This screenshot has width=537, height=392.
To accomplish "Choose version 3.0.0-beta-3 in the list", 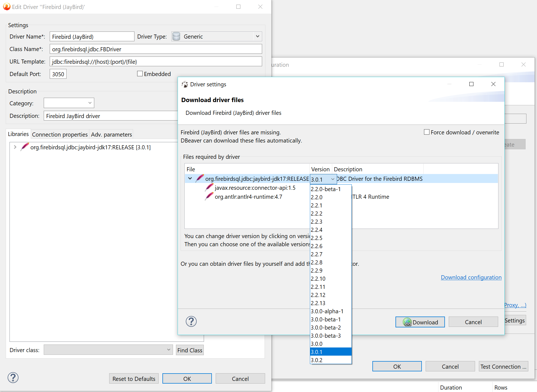I will coord(331,336).
